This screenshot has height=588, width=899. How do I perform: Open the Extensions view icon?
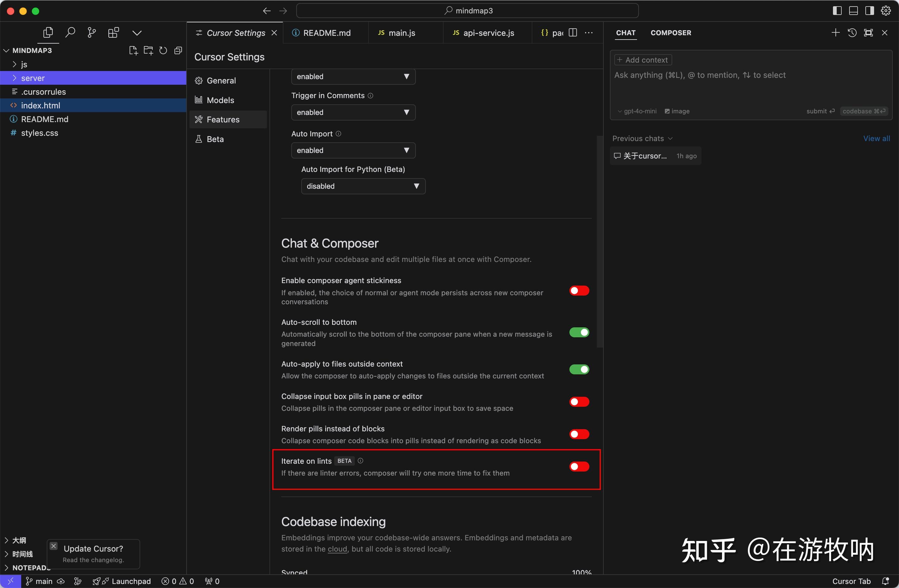coord(113,32)
